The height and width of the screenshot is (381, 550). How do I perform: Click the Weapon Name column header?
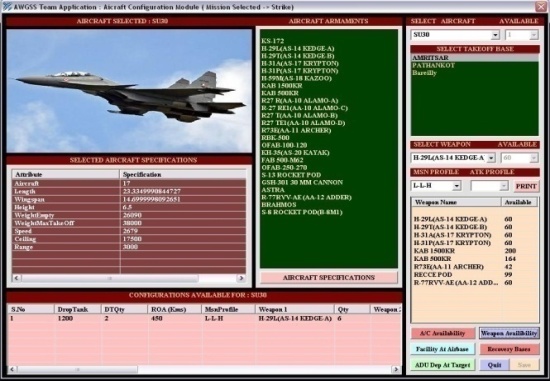[456, 202]
